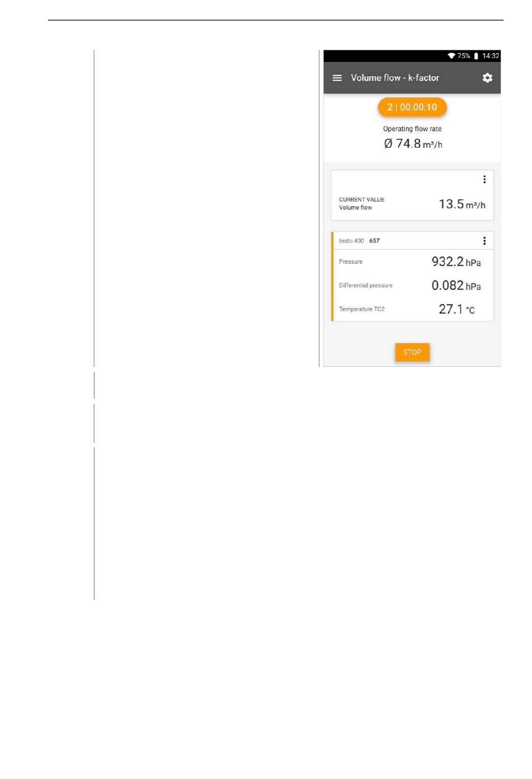Open the settings gear icon

click(x=487, y=78)
